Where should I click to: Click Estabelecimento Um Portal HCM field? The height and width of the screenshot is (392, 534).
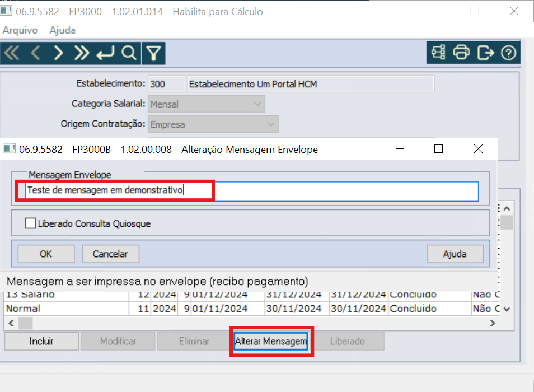[311, 84]
